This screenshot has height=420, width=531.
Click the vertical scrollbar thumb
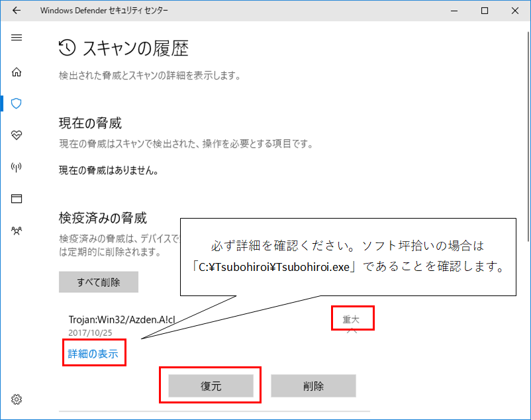tap(528, 136)
